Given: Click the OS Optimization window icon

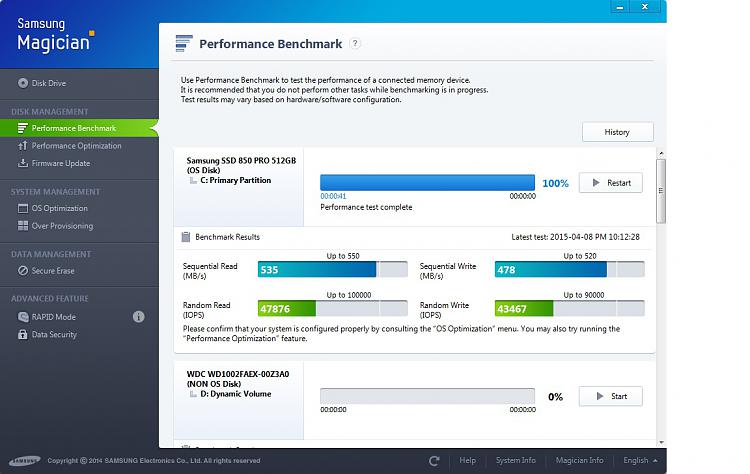Looking at the screenshot, I should [x=22, y=208].
